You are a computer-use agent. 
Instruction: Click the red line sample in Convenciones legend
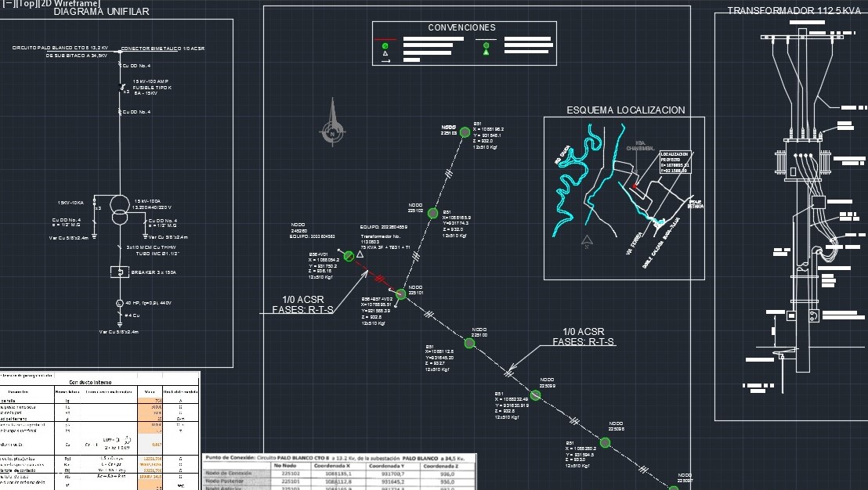[x=385, y=38]
